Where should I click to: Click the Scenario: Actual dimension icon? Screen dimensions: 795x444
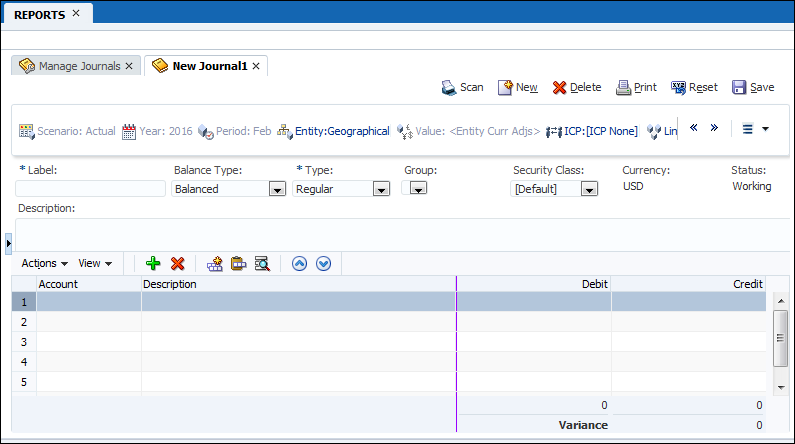26,132
